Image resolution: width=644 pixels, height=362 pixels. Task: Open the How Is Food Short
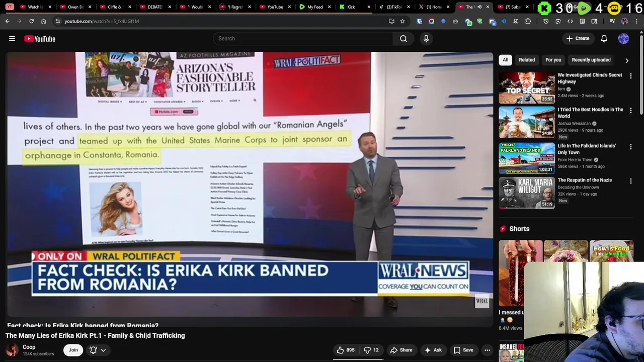pyautogui.click(x=611, y=251)
